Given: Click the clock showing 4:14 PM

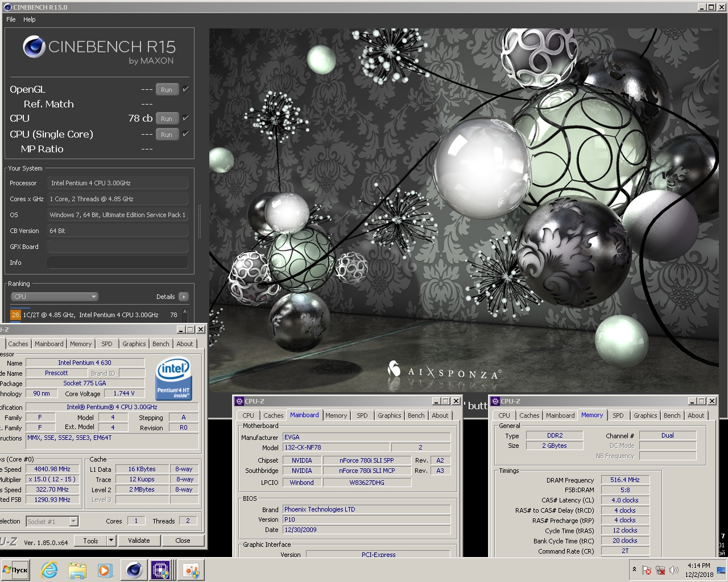Looking at the screenshot, I should 698,566.
